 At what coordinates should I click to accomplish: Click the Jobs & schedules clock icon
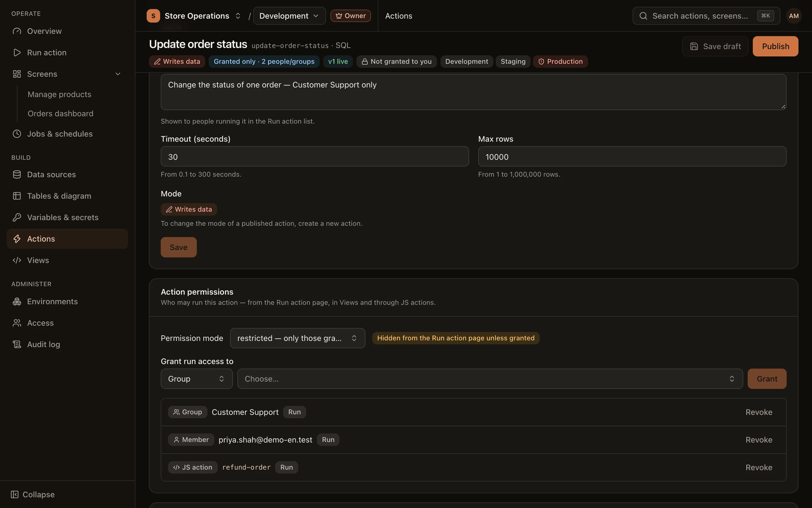coord(17,134)
